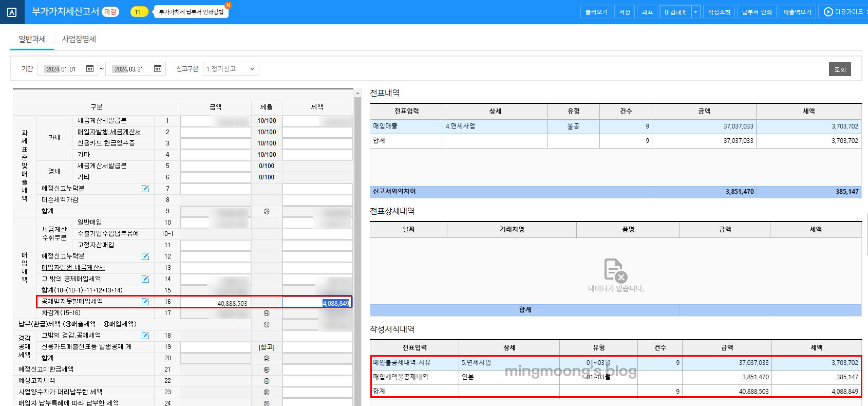
Task: Click 상세 column header in 전표내역
Action: tap(495, 111)
